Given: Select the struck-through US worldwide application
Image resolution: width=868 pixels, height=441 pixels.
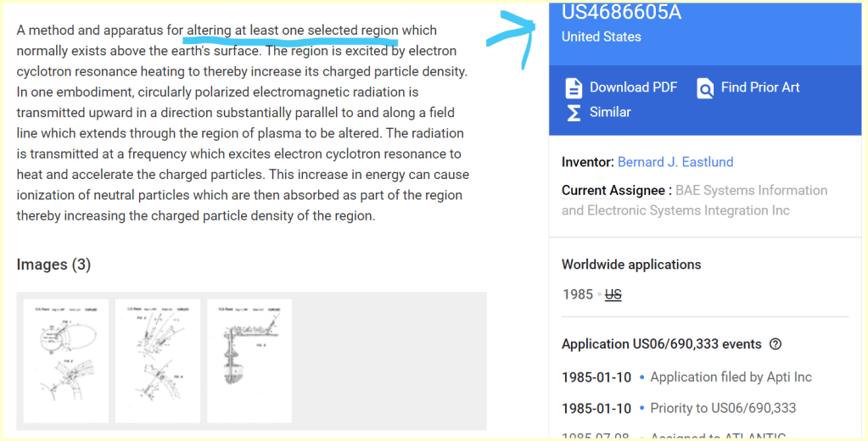Looking at the screenshot, I should pyautogui.click(x=613, y=294).
